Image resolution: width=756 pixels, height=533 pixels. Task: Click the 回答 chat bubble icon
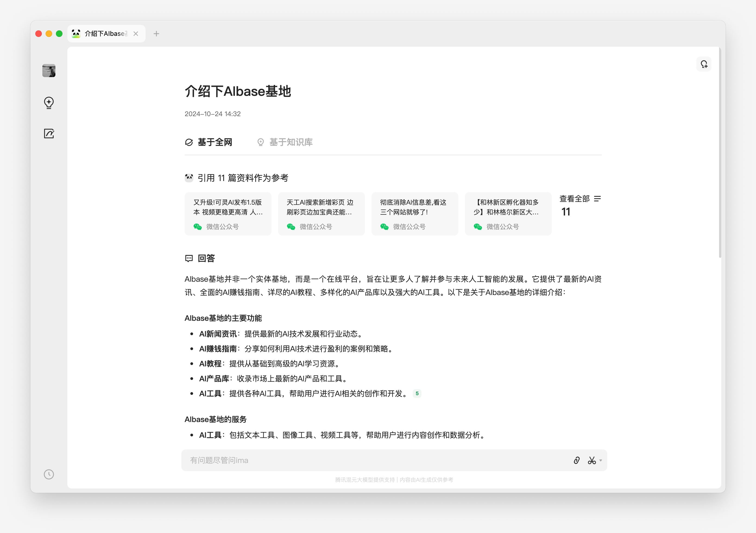click(x=189, y=259)
